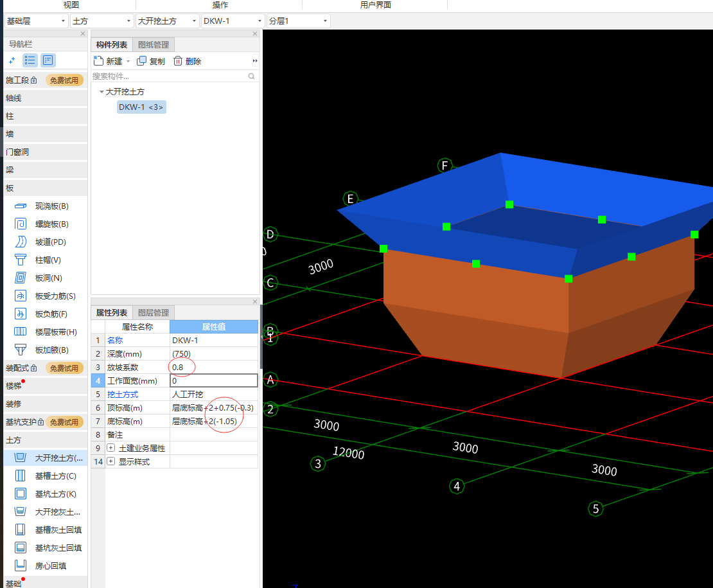Open the 用户界面 ribbon group

tap(376, 5)
